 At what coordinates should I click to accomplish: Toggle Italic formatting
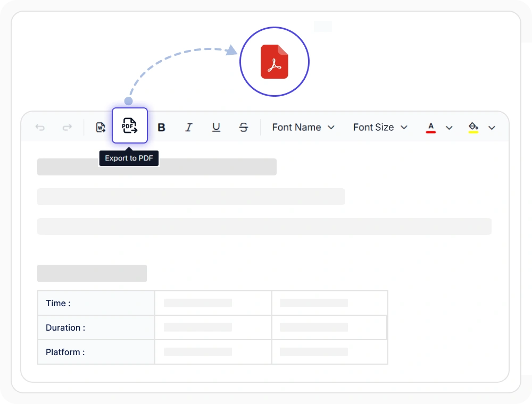click(189, 128)
